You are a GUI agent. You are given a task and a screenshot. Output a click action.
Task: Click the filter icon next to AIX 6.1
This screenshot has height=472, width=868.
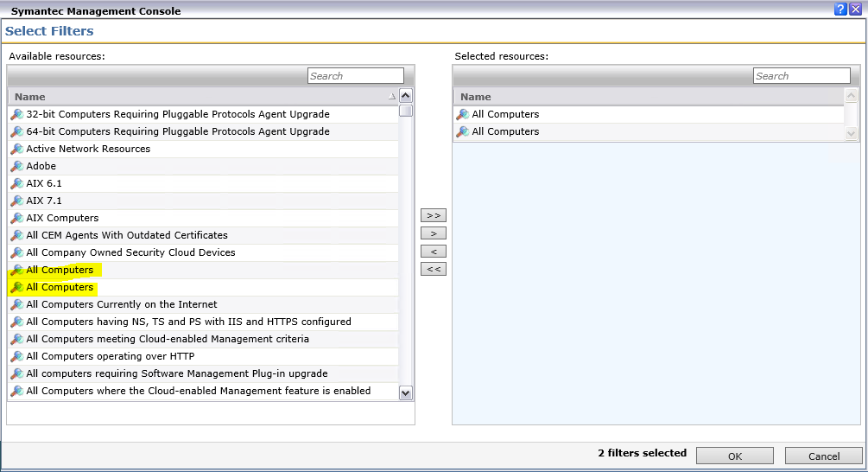(x=16, y=183)
